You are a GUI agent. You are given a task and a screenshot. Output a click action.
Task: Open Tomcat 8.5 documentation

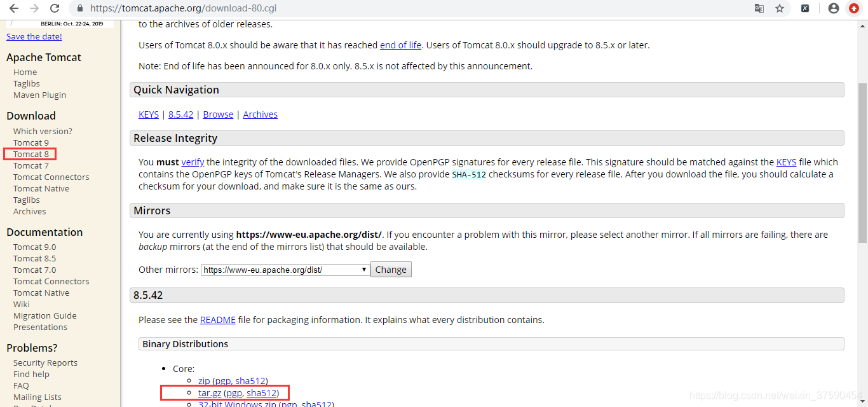coord(35,258)
